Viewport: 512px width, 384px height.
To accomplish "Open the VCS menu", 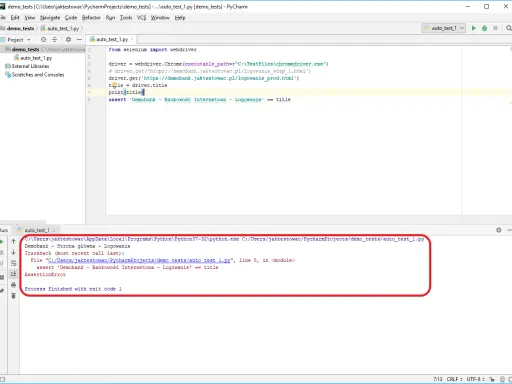I will (141, 18).
